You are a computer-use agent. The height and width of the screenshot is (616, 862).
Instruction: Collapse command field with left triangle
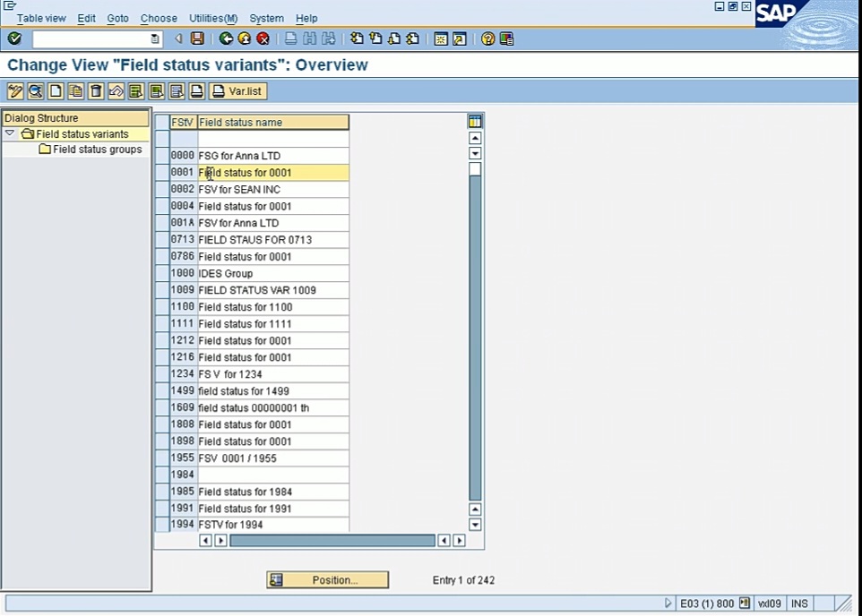178,38
